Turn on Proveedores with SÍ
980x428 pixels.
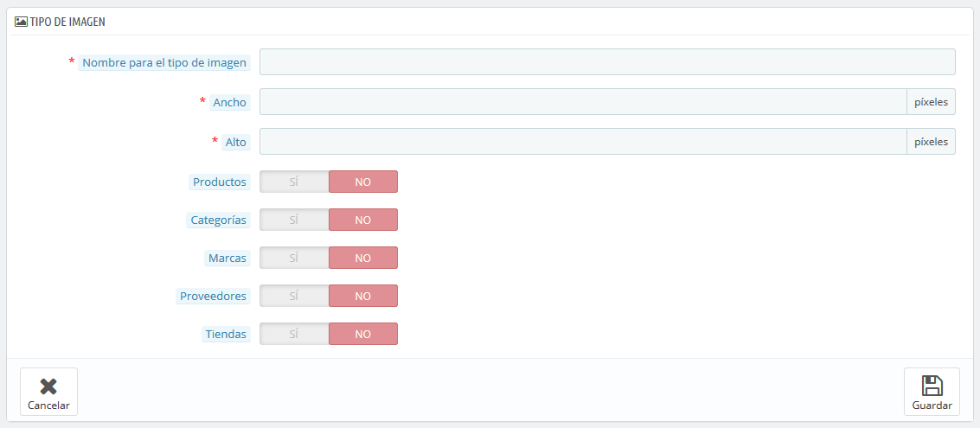294,297
